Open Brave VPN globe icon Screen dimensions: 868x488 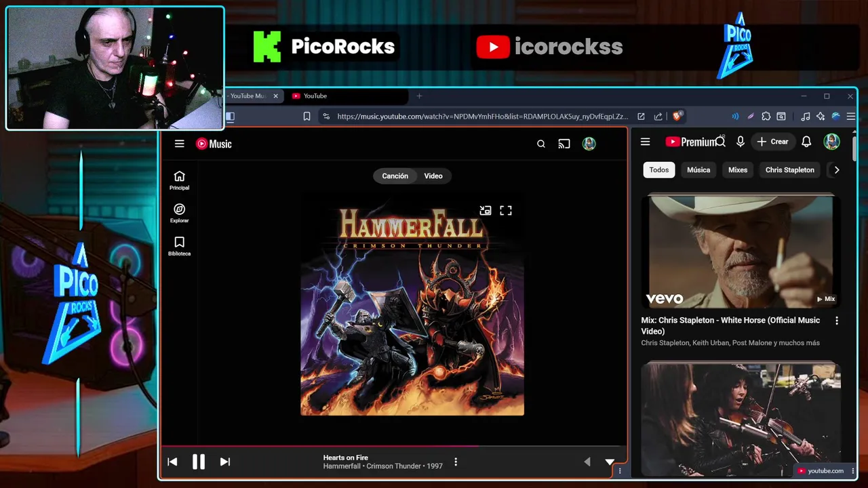pyautogui.click(x=836, y=117)
